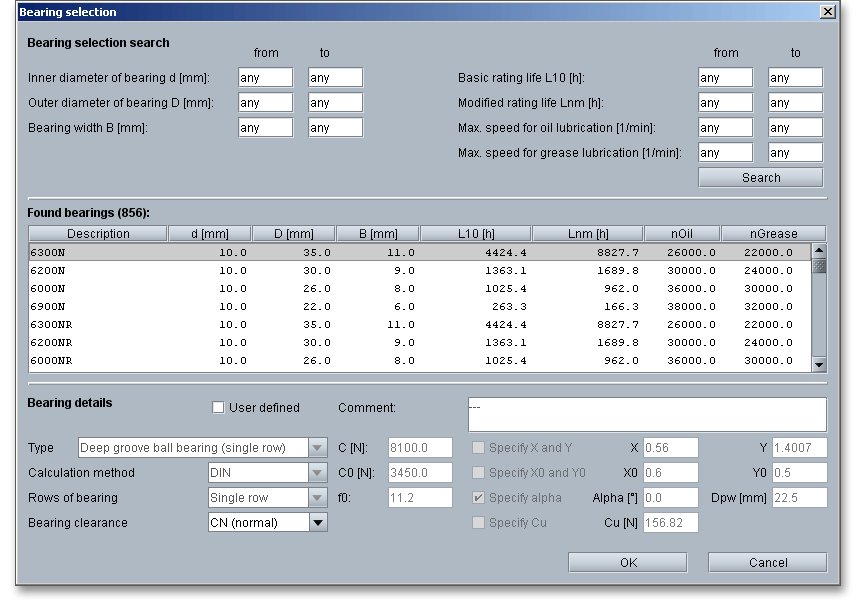Click the inner diameter 'from' field
The width and height of the screenshot is (856, 601).
[x=265, y=78]
